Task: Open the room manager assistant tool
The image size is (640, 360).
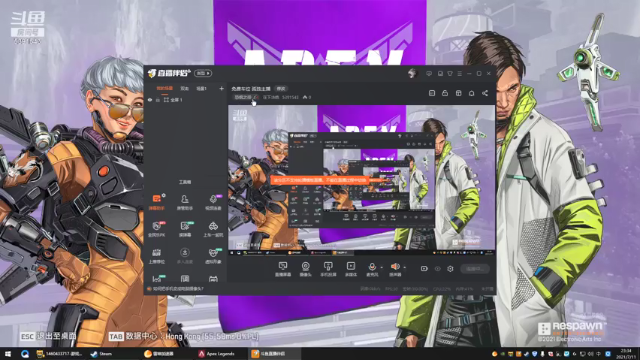Action: tap(184, 202)
